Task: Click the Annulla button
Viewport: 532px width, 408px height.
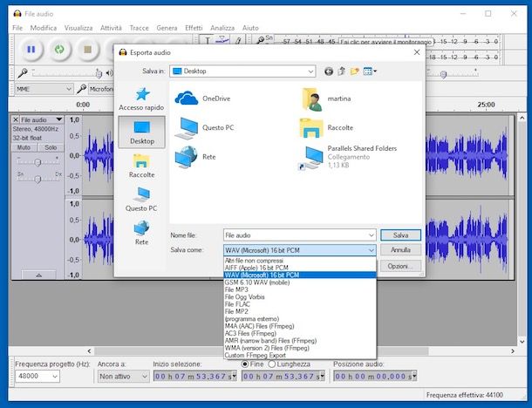Action: point(400,250)
